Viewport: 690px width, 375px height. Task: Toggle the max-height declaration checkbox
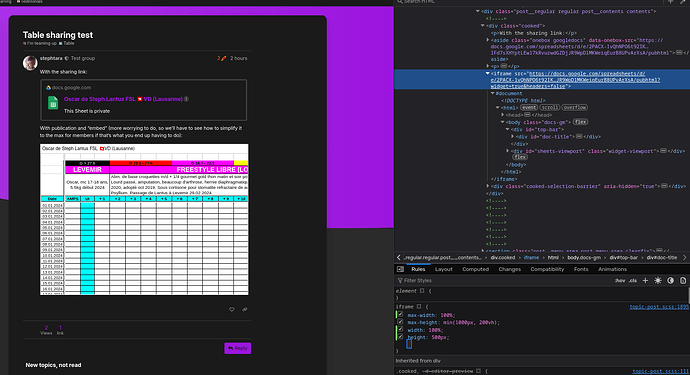coord(400,322)
